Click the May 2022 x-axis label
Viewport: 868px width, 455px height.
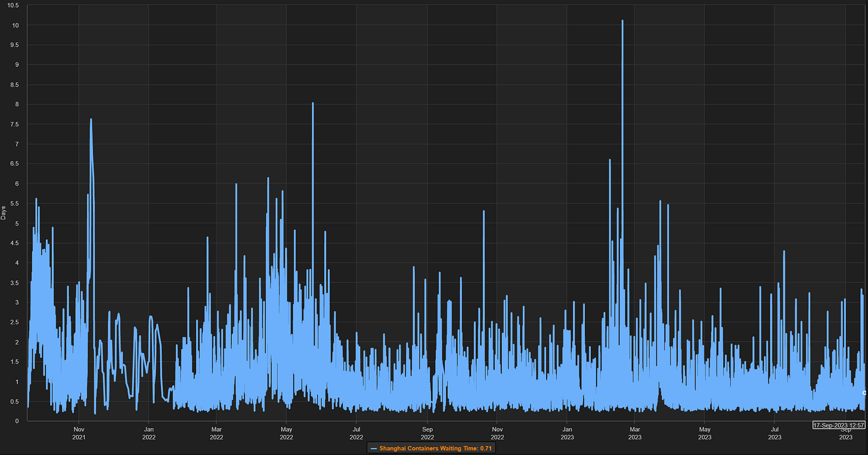pos(287,433)
